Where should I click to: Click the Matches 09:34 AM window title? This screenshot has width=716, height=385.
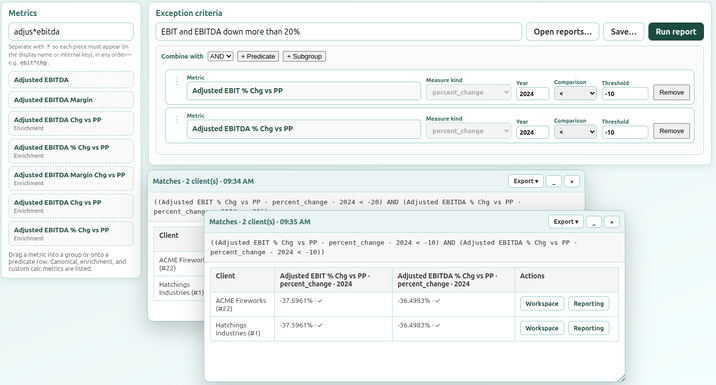[203, 181]
